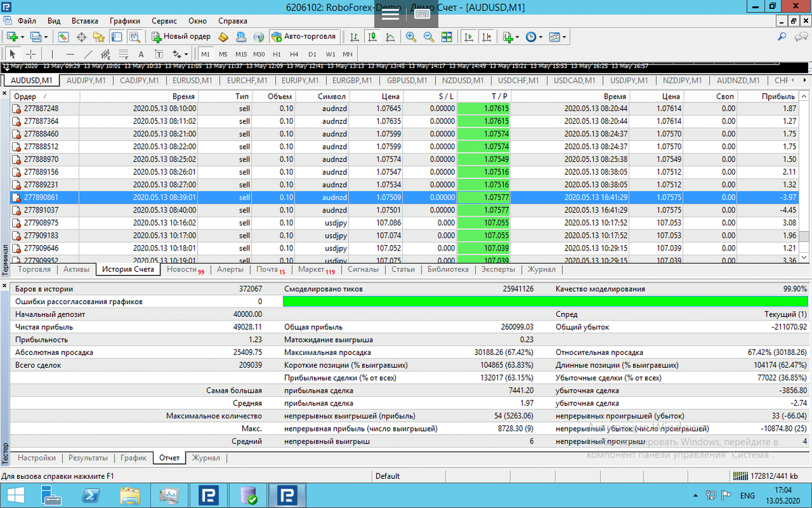The height and width of the screenshot is (508, 812).
Task: Select the vertical line drawing tool
Action: click(x=52, y=54)
